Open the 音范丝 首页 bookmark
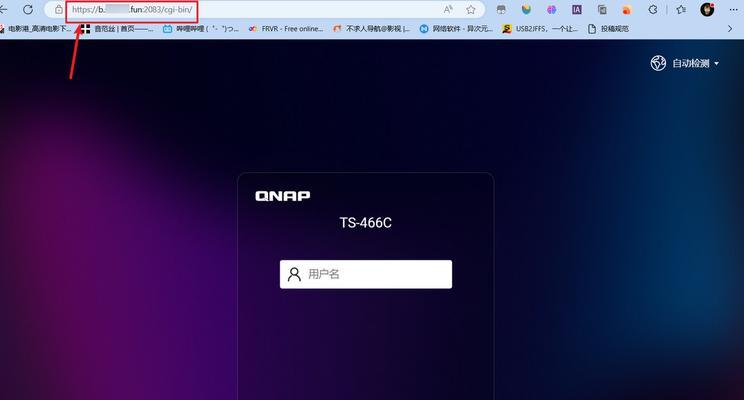Screen dimensions: 744x400 tap(117, 29)
